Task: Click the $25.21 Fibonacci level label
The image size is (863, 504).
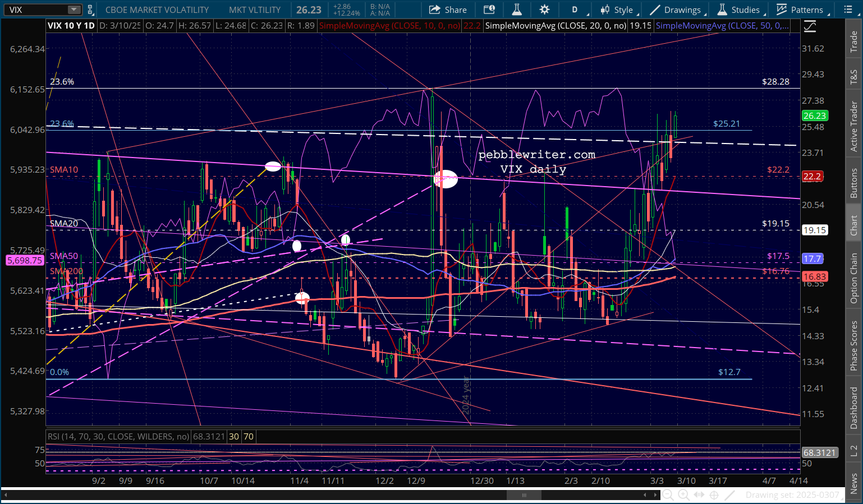Action: tap(727, 123)
